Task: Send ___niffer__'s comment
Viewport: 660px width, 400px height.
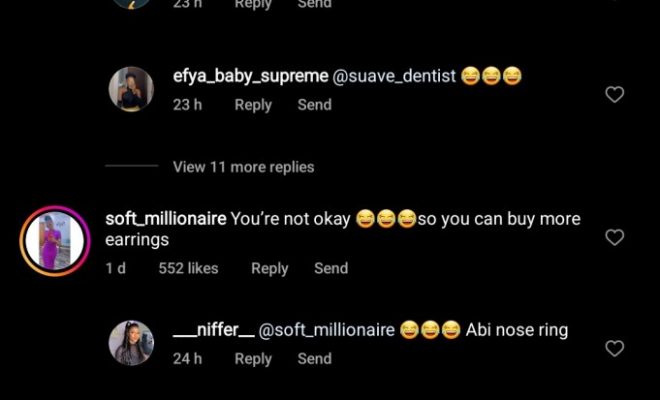Action: point(314,358)
